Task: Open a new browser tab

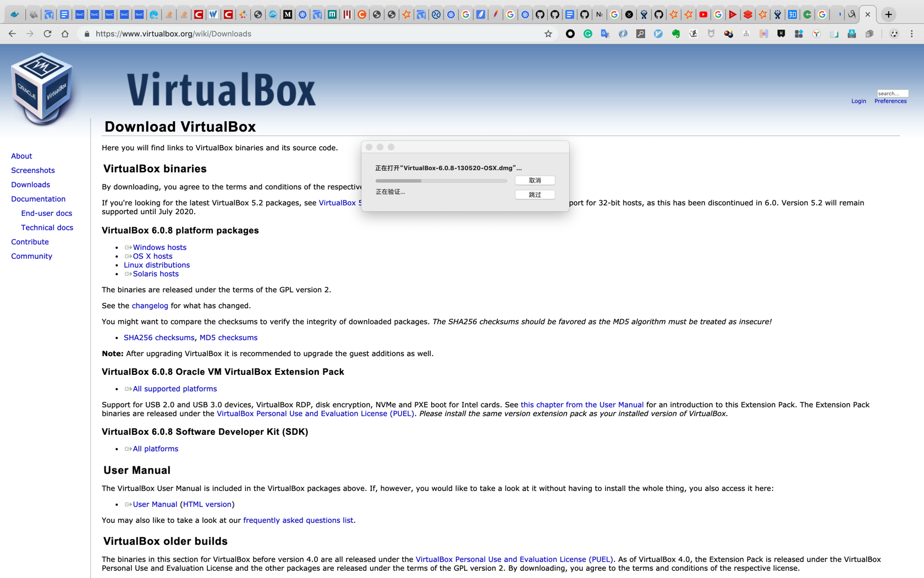Action: (x=889, y=14)
